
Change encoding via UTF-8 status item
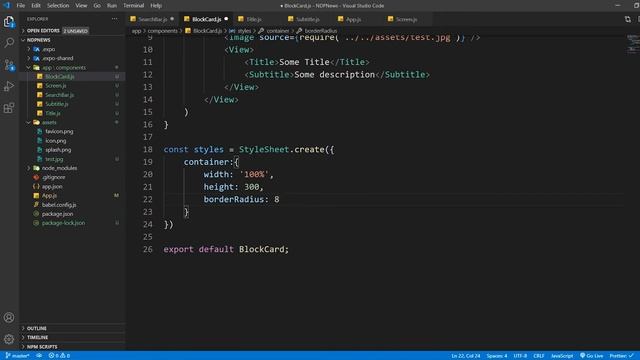pyautogui.click(x=520, y=356)
